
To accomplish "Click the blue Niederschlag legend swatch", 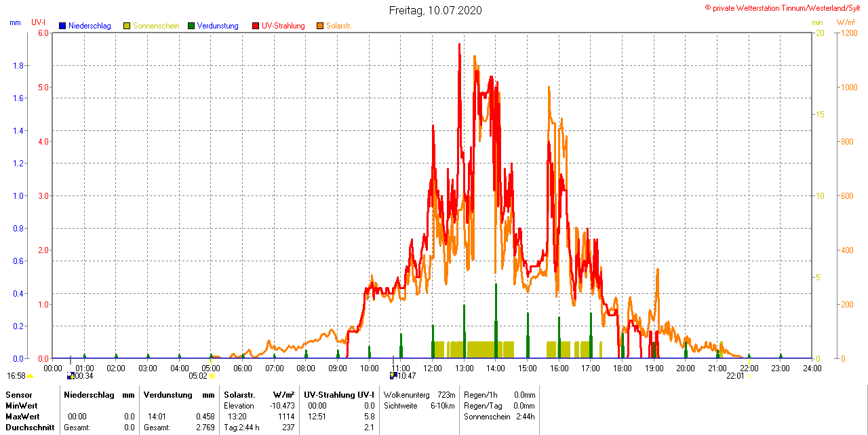I will pos(62,26).
